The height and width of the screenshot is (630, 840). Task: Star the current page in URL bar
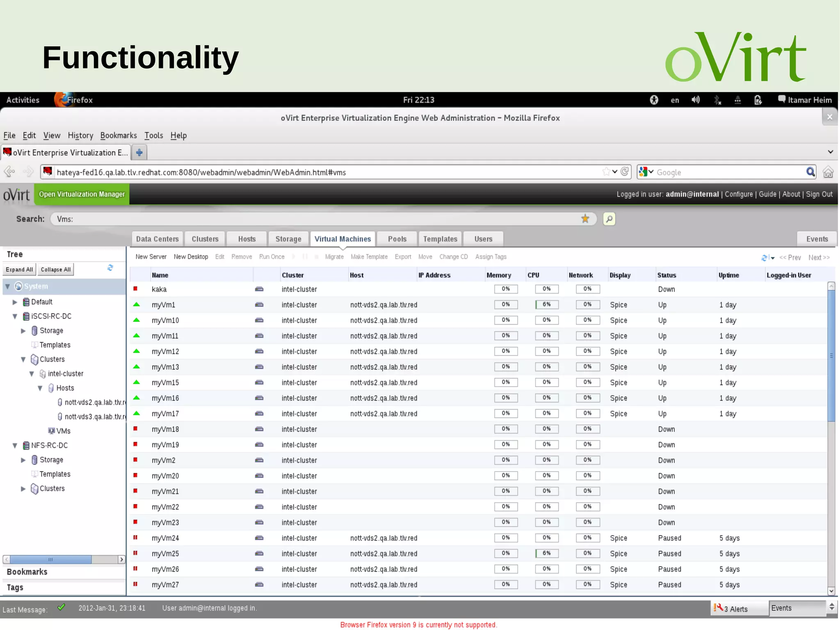click(606, 172)
